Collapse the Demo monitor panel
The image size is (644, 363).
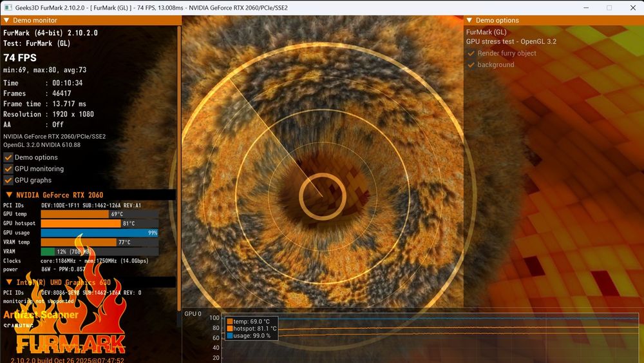[6, 20]
